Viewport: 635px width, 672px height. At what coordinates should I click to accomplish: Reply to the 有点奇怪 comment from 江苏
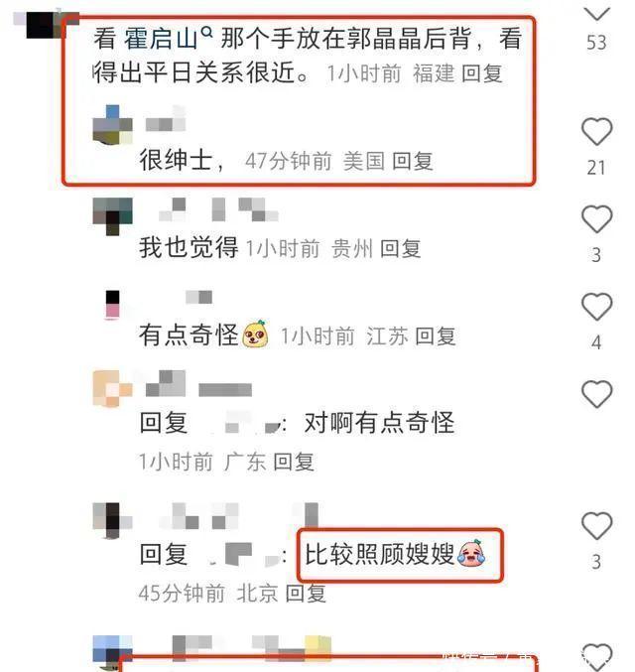436,336
